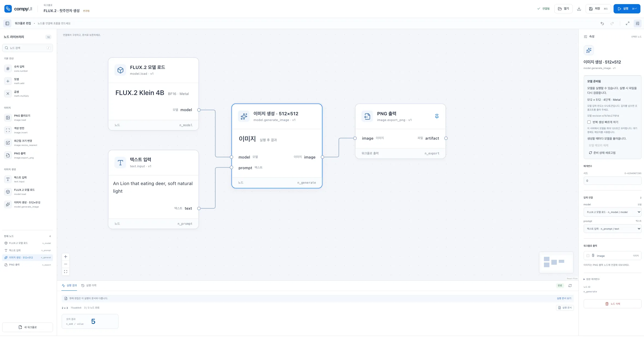Click the model output port on FLUX.2 node
The width and height of the screenshot is (644, 337).
tap(199, 110)
